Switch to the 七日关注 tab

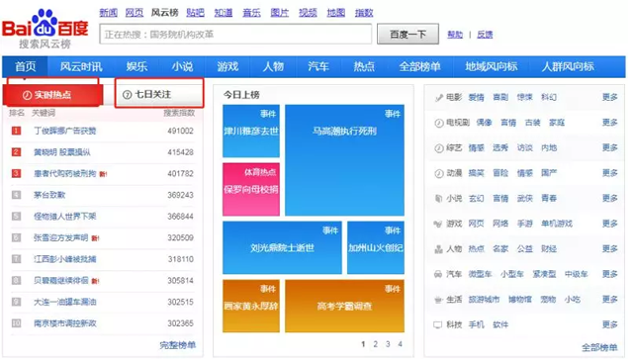click(159, 94)
